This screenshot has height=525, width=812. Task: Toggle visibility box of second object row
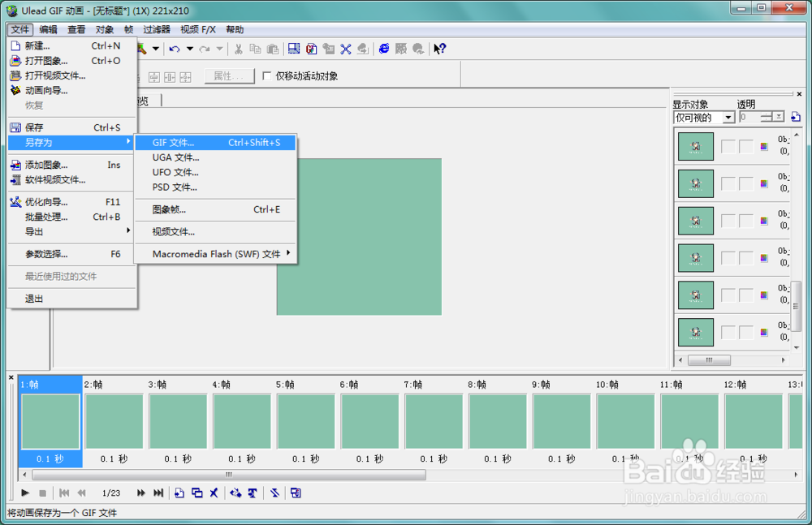pyautogui.click(x=728, y=183)
